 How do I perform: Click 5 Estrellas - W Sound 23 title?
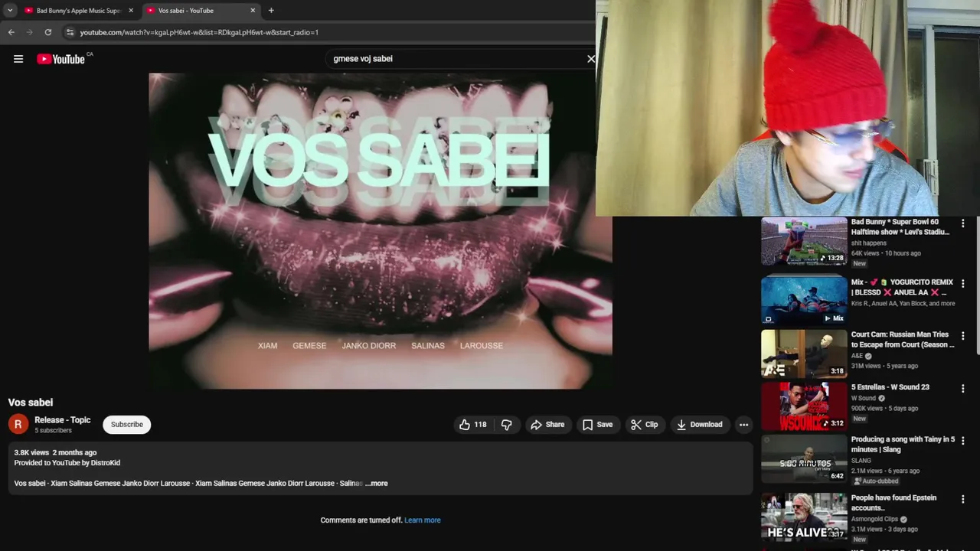tap(890, 387)
